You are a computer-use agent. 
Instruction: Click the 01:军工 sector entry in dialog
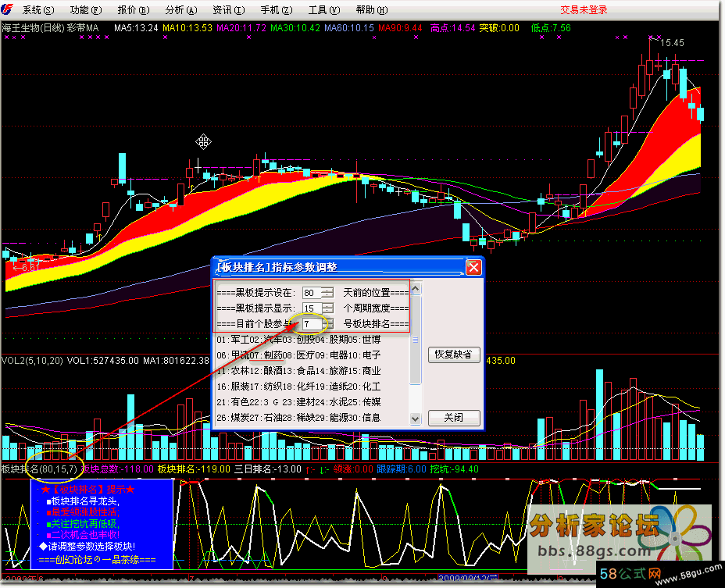point(233,340)
